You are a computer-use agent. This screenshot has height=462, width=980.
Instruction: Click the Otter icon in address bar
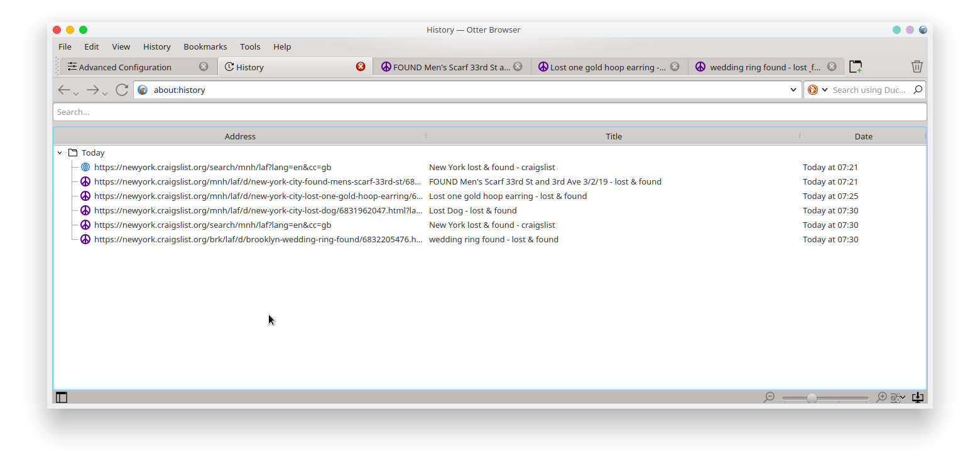(143, 90)
